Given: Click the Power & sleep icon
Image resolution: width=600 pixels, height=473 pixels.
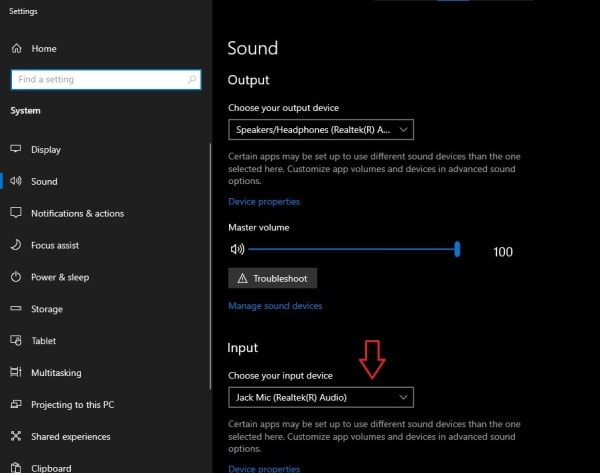Looking at the screenshot, I should [16, 277].
